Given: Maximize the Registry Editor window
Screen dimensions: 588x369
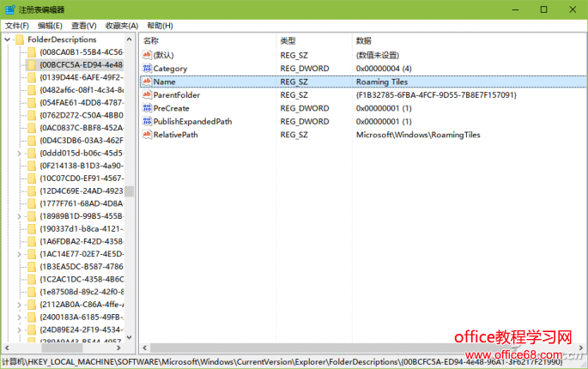Looking at the screenshot, I should pyautogui.click(x=543, y=9).
